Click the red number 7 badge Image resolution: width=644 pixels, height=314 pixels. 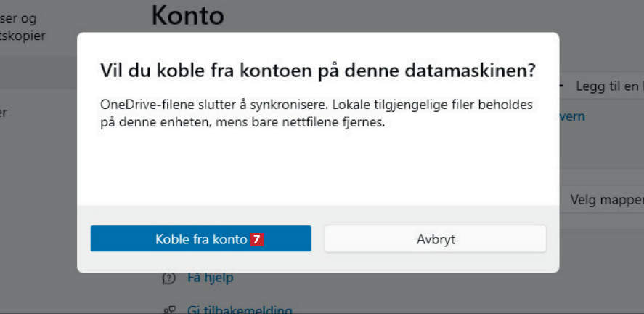[x=257, y=239]
